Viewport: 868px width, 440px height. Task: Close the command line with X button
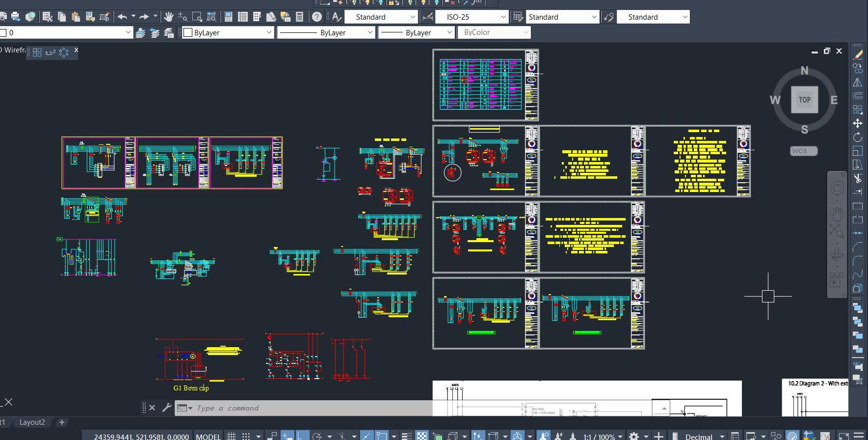pyautogui.click(x=152, y=408)
